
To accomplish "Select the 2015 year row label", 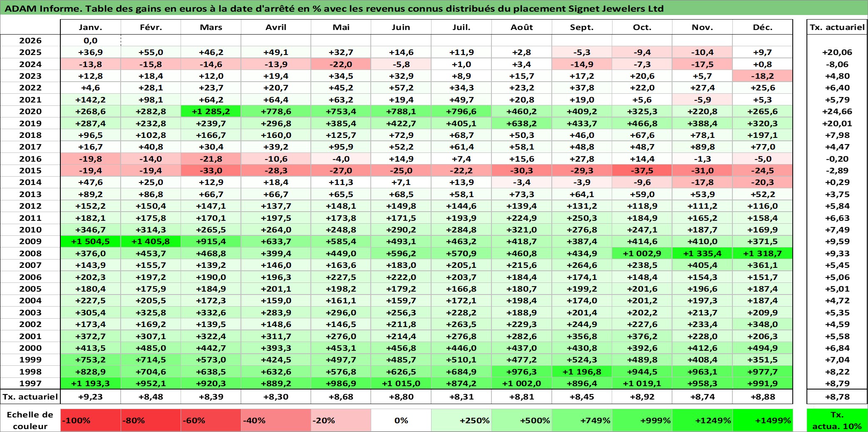I will pos(30,170).
